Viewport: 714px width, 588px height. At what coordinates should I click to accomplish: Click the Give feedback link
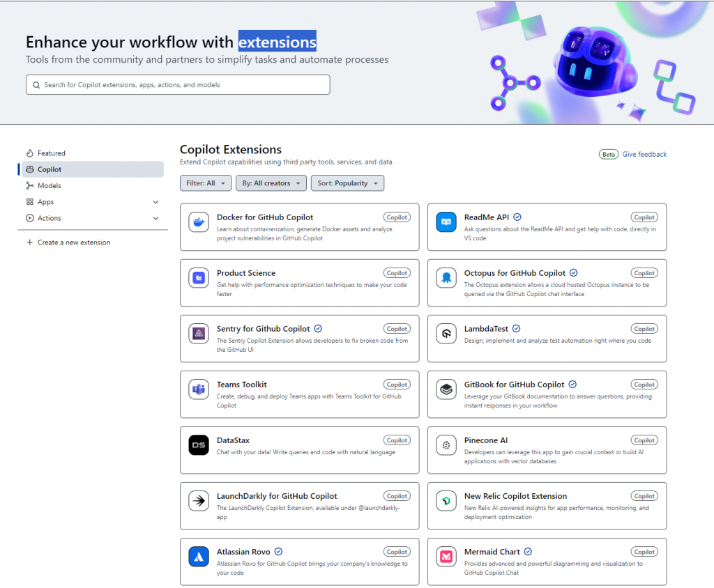pyautogui.click(x=644, y=154)
